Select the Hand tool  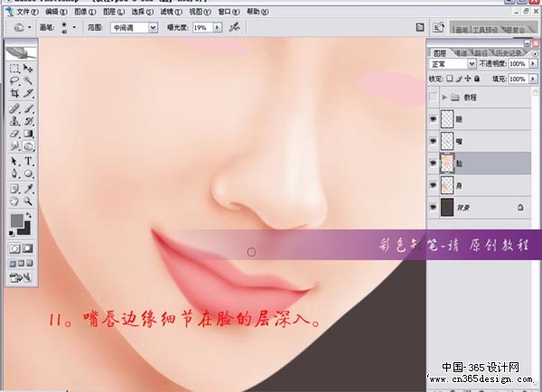[14, 201]
